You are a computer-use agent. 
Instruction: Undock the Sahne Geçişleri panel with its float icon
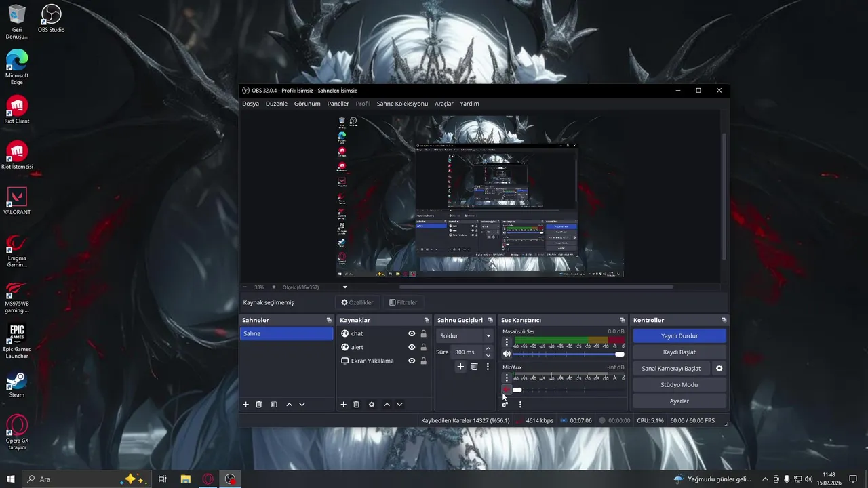click(490, 320)
